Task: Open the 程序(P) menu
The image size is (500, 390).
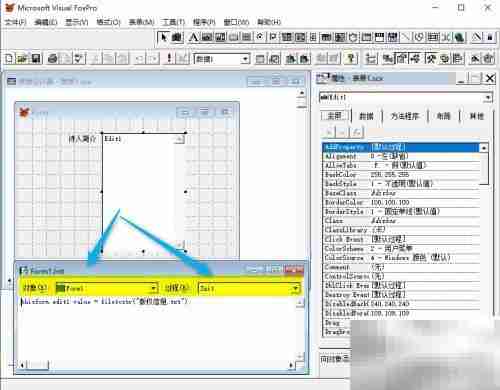Action: 204,22
